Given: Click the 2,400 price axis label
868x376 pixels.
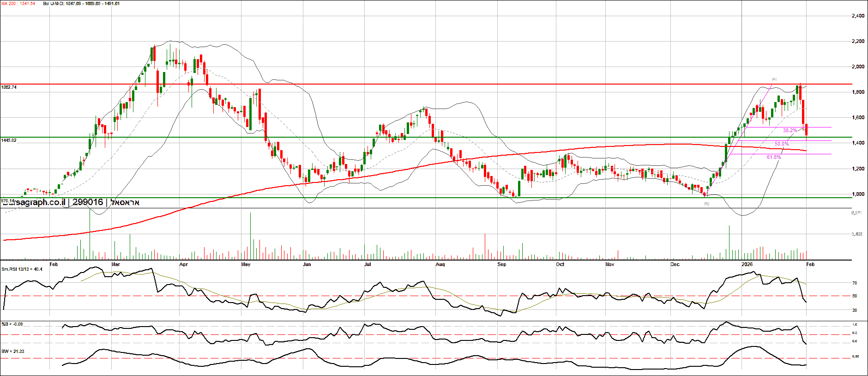Looking at the screenshot, I should click(x=858, y=16).
